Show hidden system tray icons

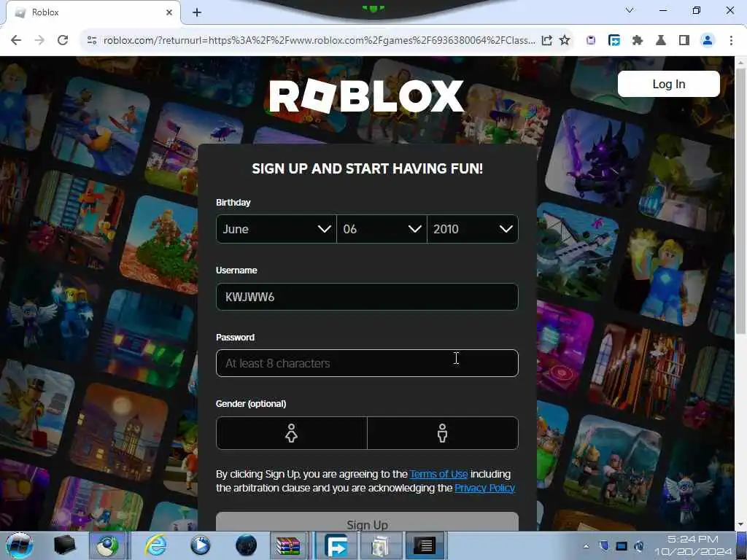point(586,546)
